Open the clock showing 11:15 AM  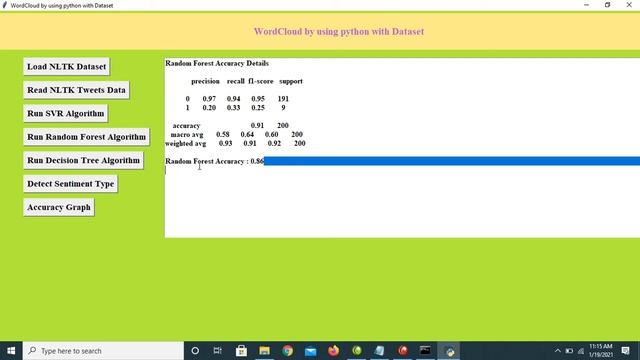point(601,351)
